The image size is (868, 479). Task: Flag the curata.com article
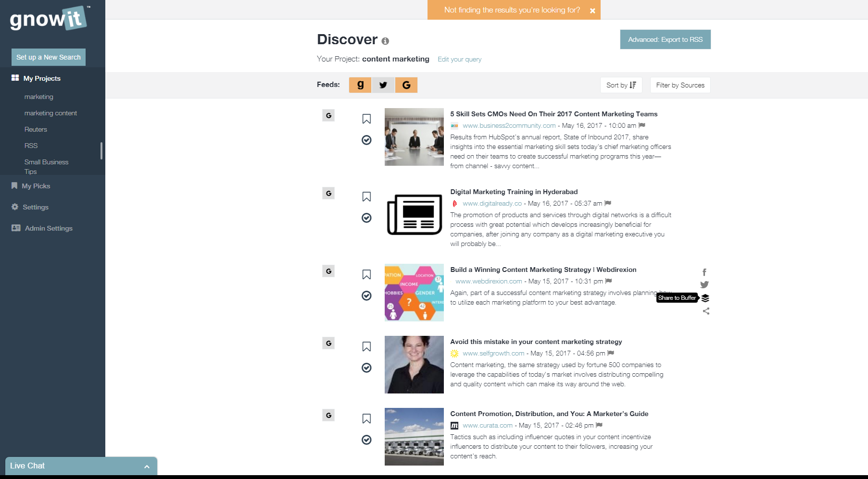tap(599, 425)
